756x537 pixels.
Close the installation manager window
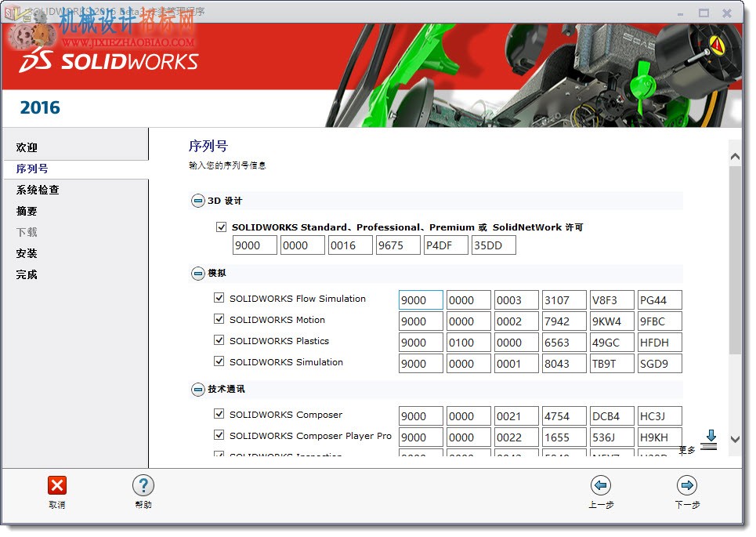coord(727,13)
